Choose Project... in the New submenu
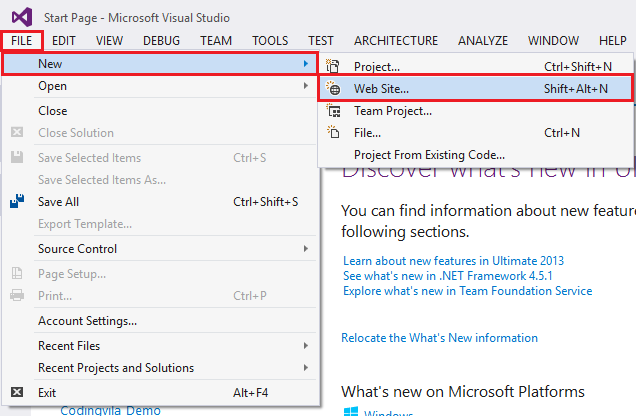The width and height of the screenshot is (636, 416). click(x=475, y=66)
